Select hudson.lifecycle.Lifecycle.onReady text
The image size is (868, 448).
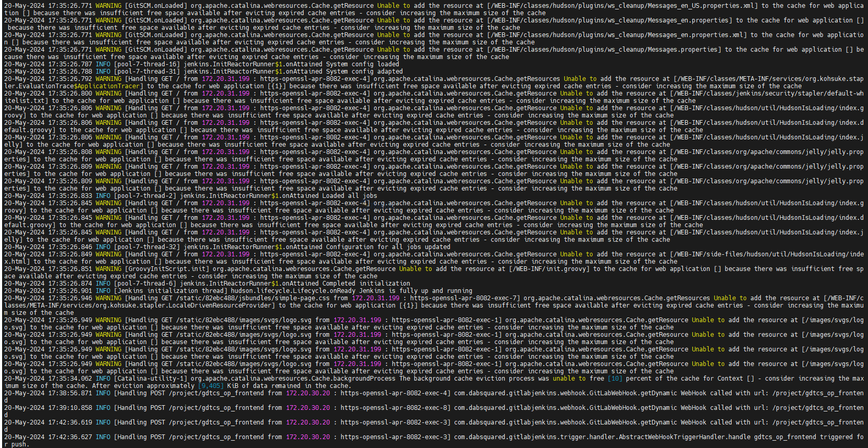click(293, 291)
